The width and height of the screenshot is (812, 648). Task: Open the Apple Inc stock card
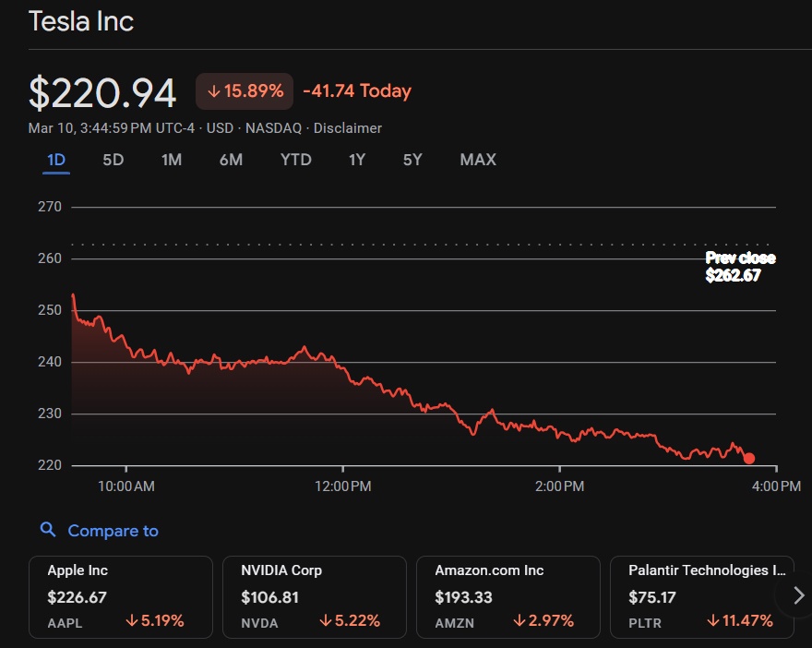(x=121, y=597)
